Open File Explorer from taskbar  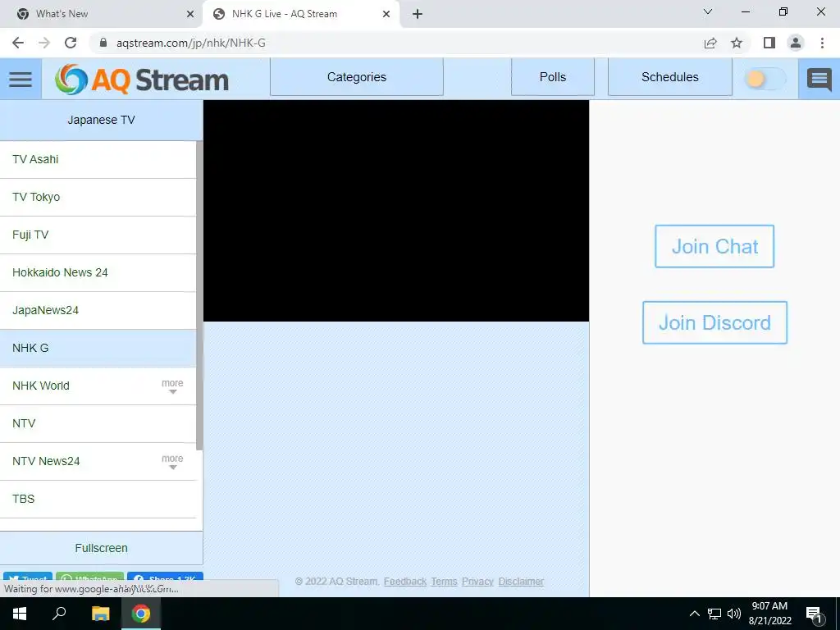coord(100,614)
